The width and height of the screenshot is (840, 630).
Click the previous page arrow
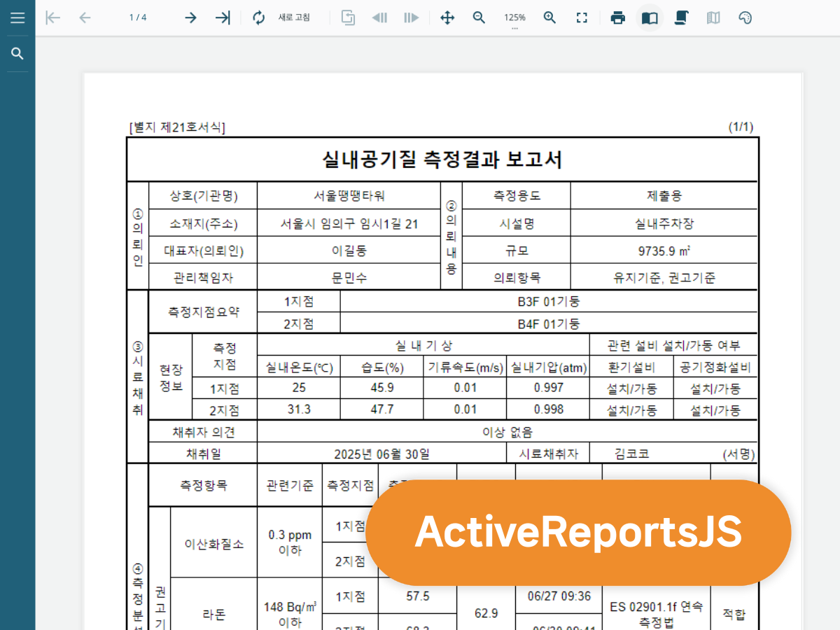(x=85, y=17)
